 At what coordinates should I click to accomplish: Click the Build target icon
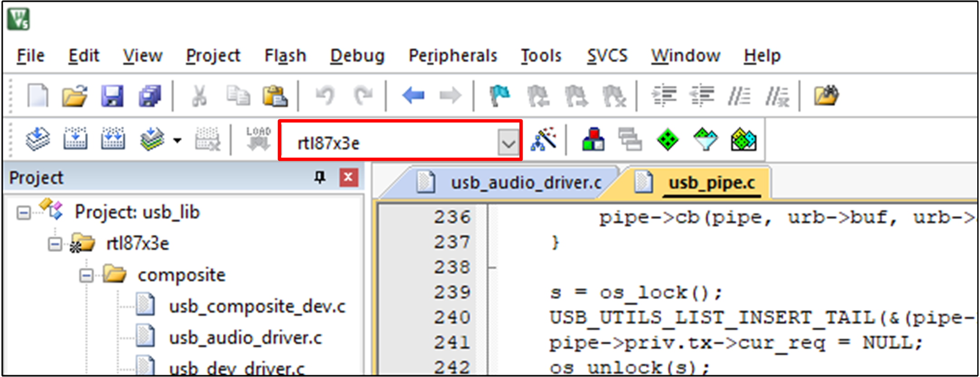75,139
